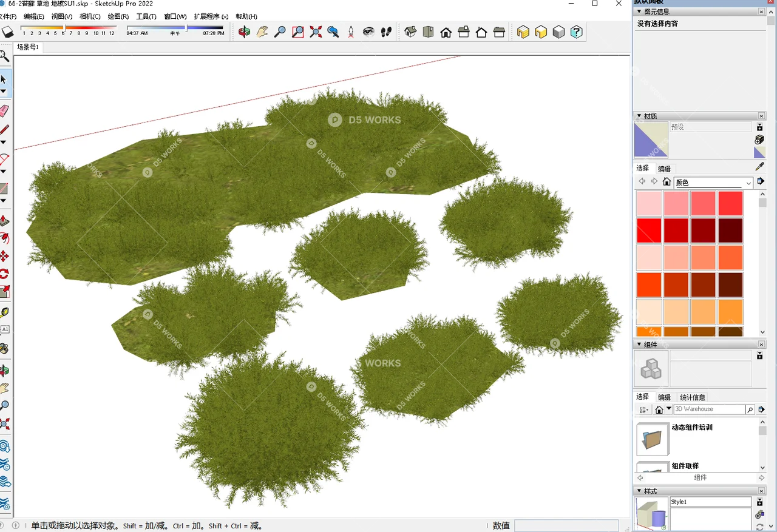
Task: Pick the bright red color swatch
Action: 648,231
